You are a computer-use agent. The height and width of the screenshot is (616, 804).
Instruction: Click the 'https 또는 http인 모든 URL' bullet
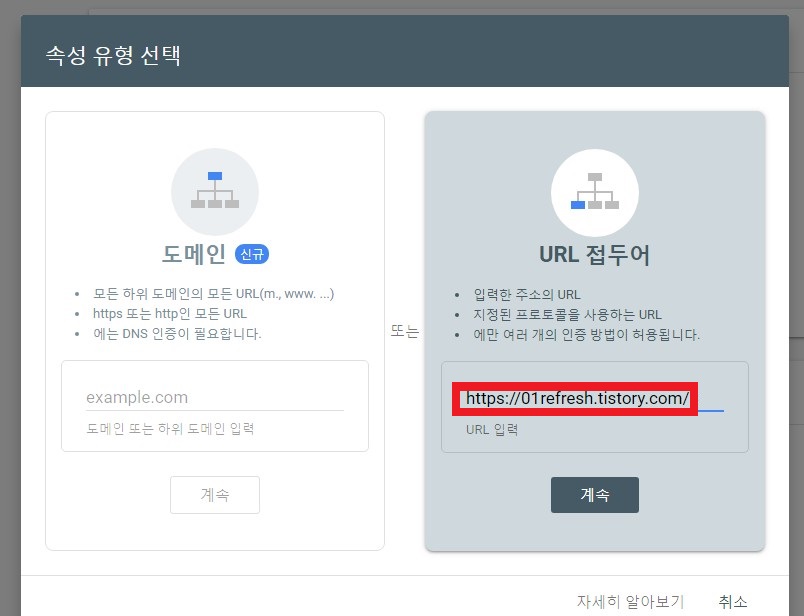point(170,314)
